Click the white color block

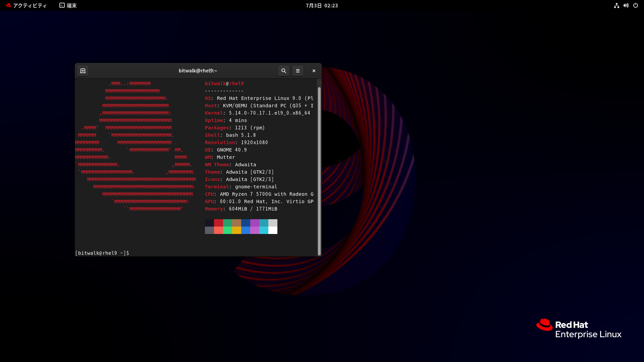pyautogui.click(x=273, y=230)
